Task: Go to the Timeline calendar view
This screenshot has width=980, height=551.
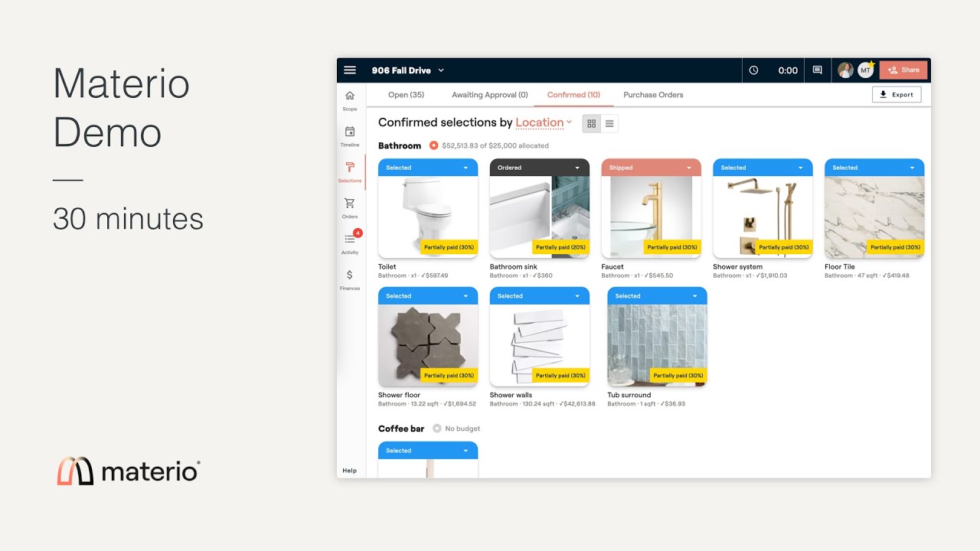Action: tap(350, 136)
